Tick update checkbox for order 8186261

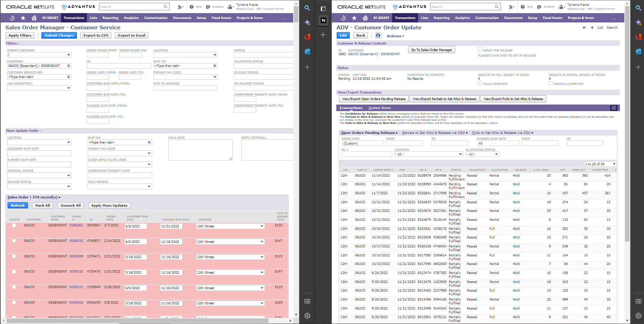tap(14, 225)
